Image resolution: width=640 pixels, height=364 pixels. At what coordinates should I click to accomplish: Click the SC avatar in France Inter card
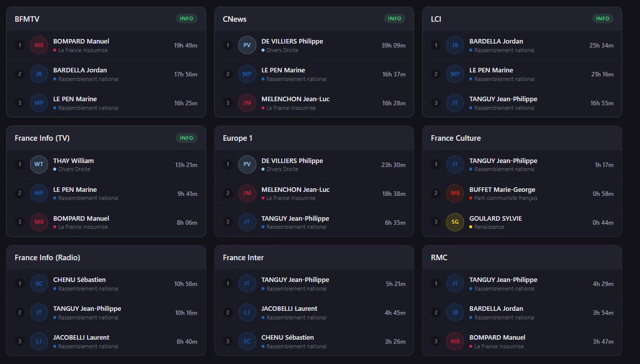pos(247,341)
